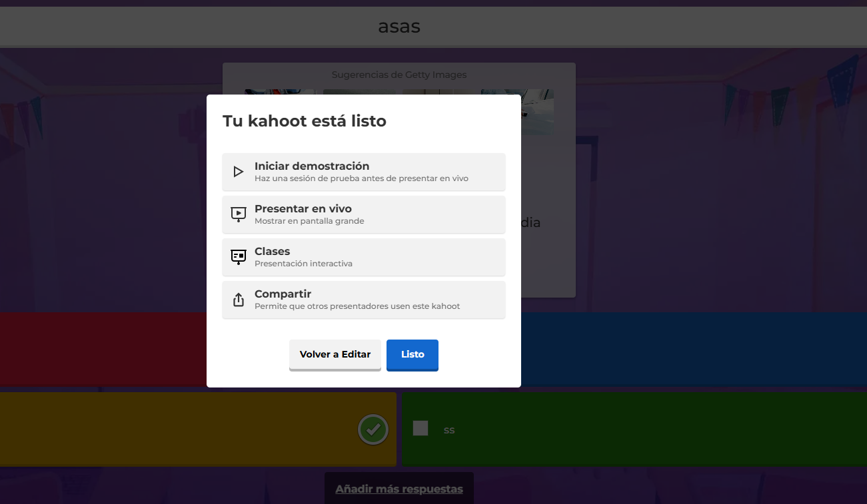Click the presentation screen icon for Presentar en vivo
867x504 pixels.
click(x=239, y=214)
